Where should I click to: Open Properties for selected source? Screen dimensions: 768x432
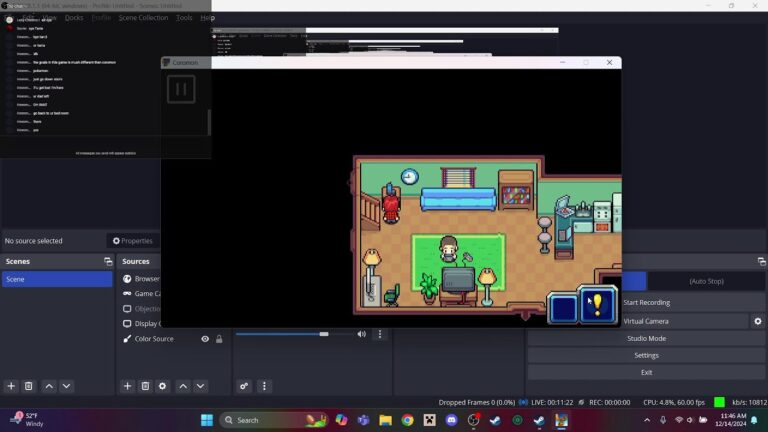tap(133, 241)
